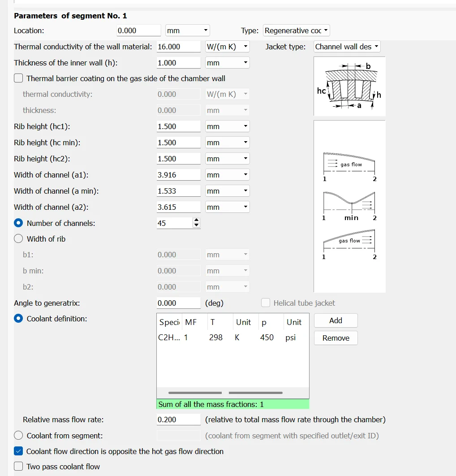The image size is (456, 476).
Task: Enable Thermal barrier coating checkbox
Action: (19, 78)
